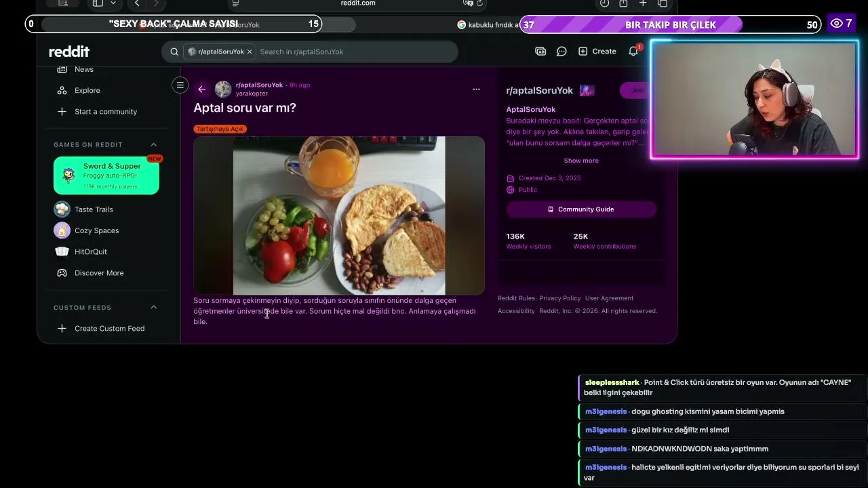This screenshot has width=868, height=488.
Task: Open the Cozy Spaces game icon
Action: [62, 230]
